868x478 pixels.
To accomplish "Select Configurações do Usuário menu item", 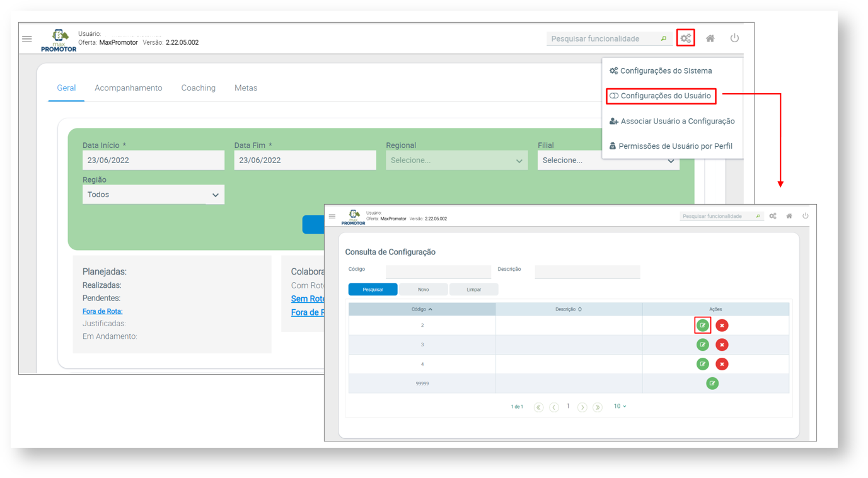I will [x=661, y=96].
